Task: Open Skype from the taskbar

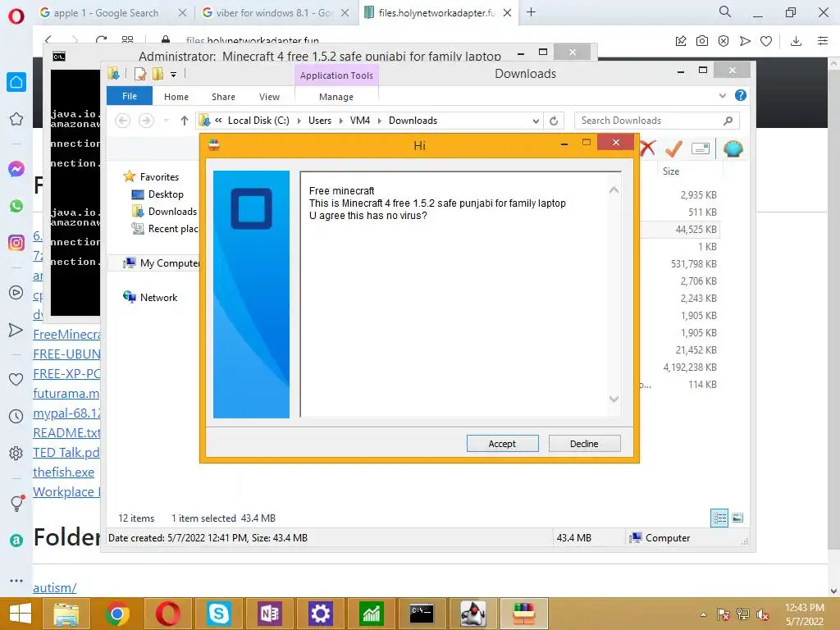Action: (219, 614)
